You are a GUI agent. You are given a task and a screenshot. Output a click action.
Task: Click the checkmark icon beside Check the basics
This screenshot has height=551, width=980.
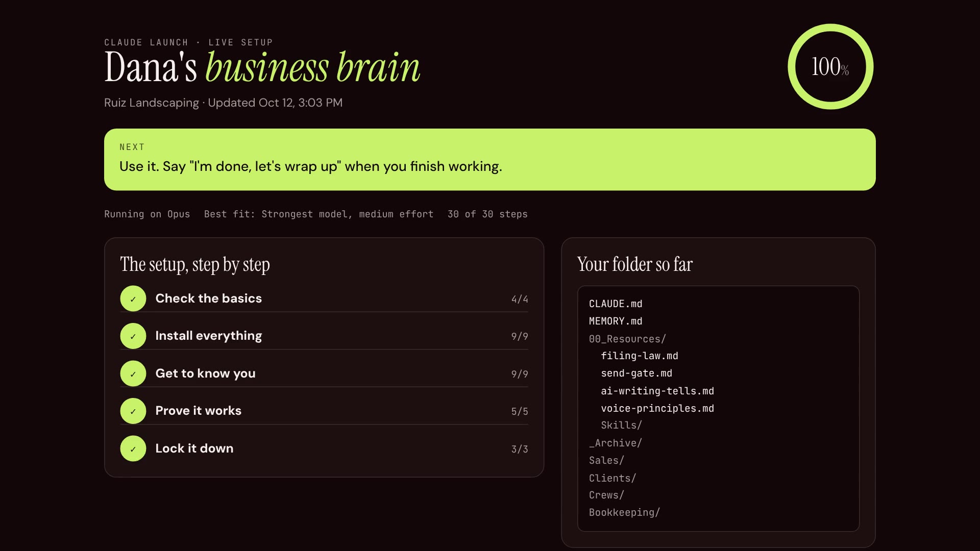pos(133,298)
